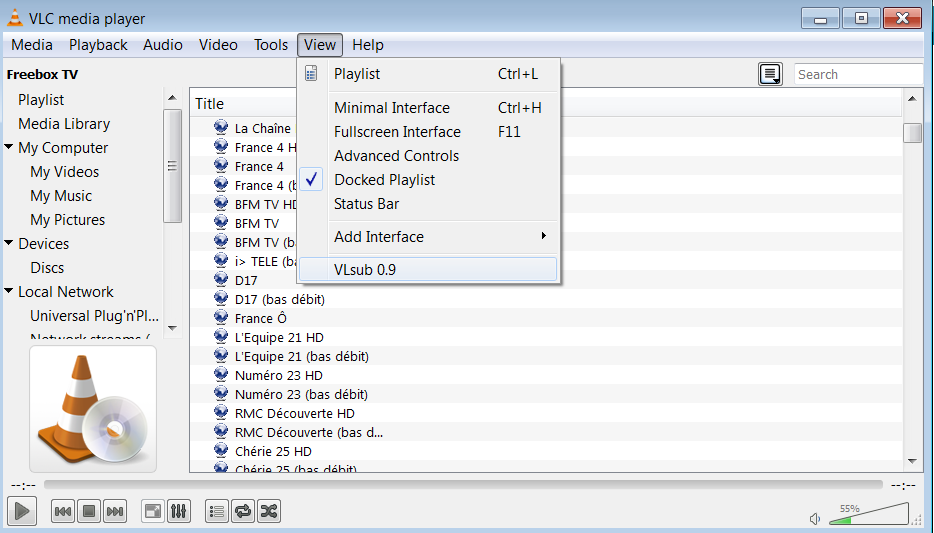The image size is (934, 533).
Task: Select Universal Plug'n'Play entry
Action: tap(94, 316)
